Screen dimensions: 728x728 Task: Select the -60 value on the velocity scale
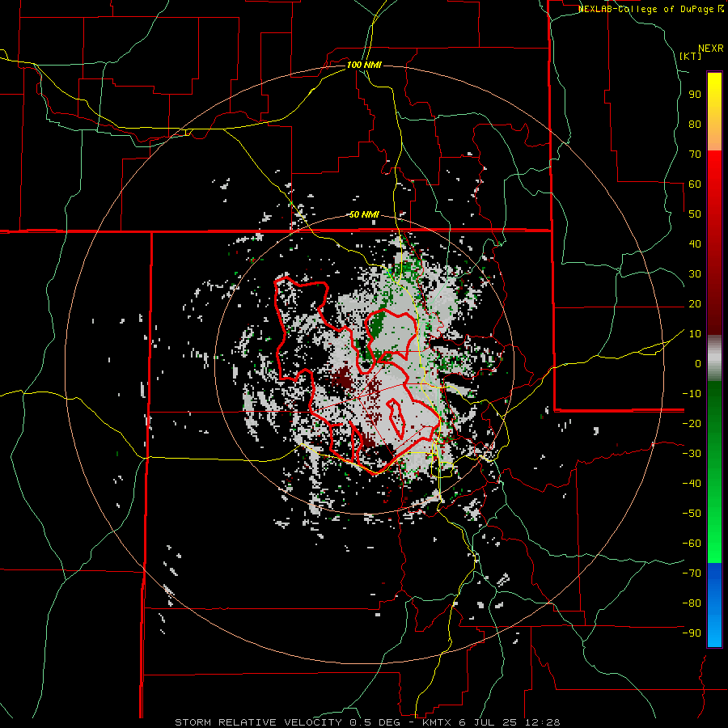pyautogui.click(x=692, y=544)
